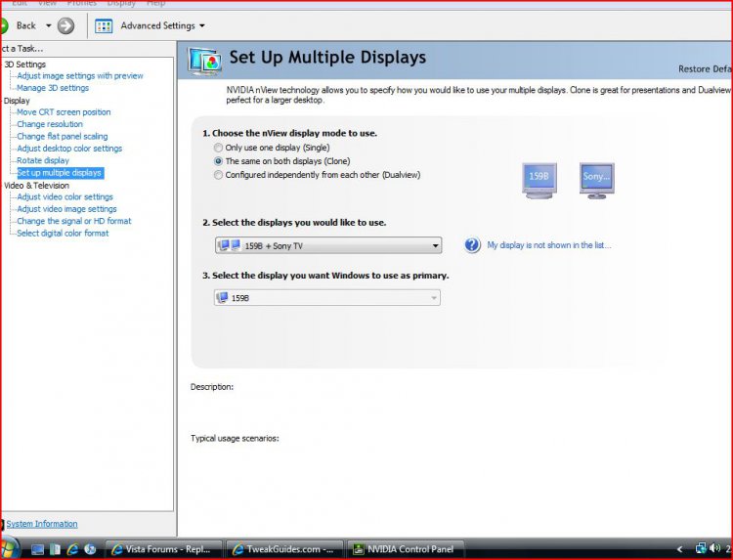Click Restore Defaults in the header
Viewport: 733px width, 560px height.
(x=706, y=68)
